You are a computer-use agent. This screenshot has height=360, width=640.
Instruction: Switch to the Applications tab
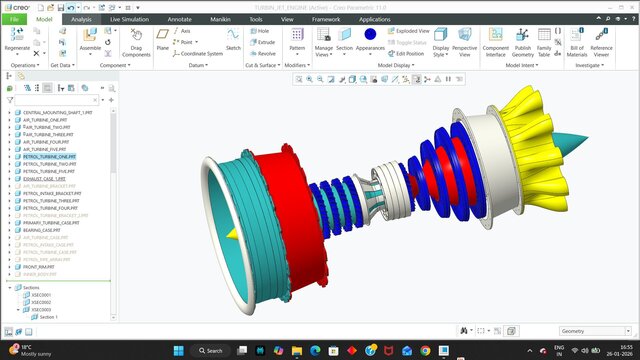pos(375,19)
